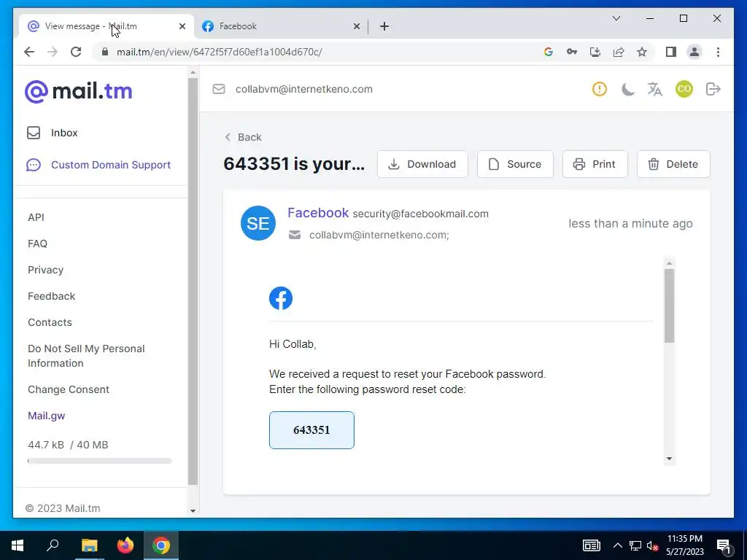
Task: Bookmark this page with star icon
Action: point(642,52)
